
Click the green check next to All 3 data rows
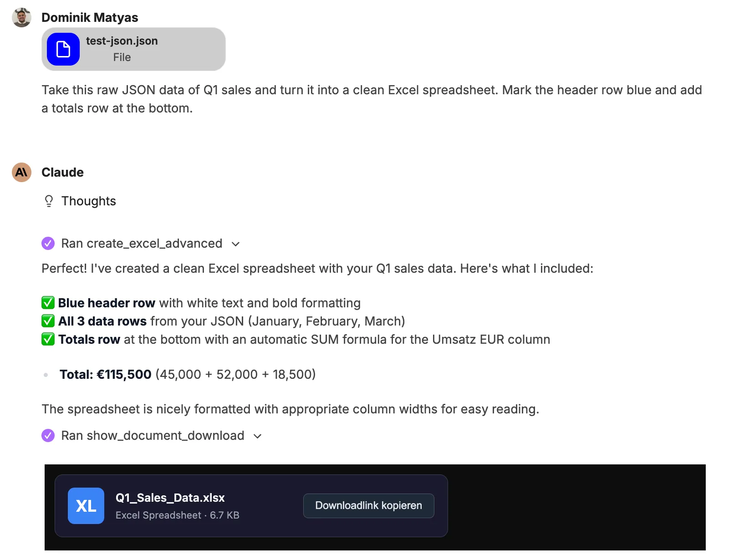[48, 321]
